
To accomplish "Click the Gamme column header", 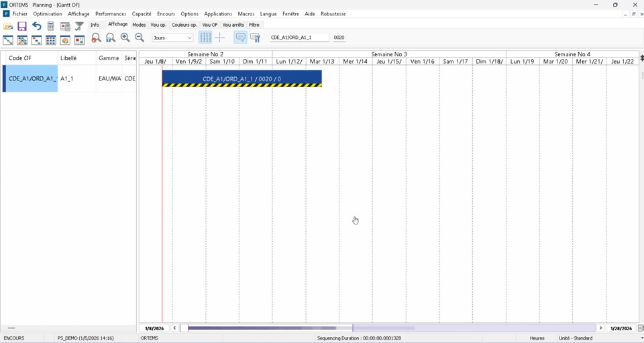I will click(x=109, y=58).
